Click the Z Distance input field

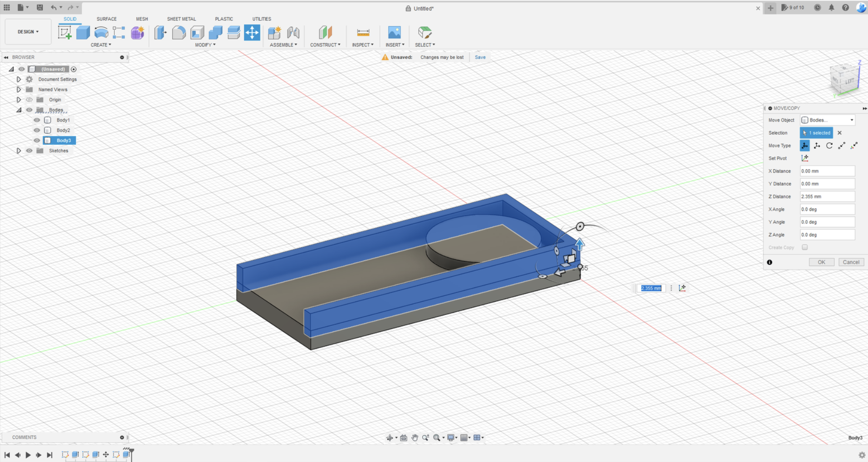point(827,197)
